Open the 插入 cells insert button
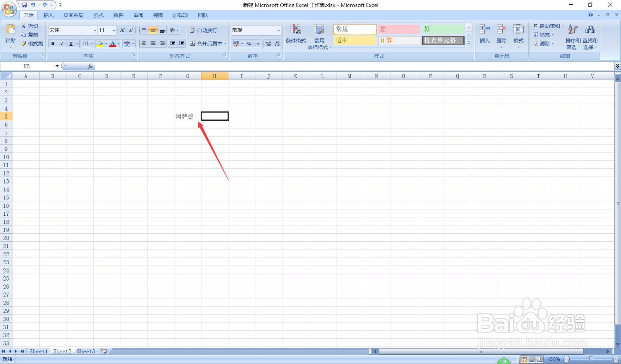 [484, 36]
